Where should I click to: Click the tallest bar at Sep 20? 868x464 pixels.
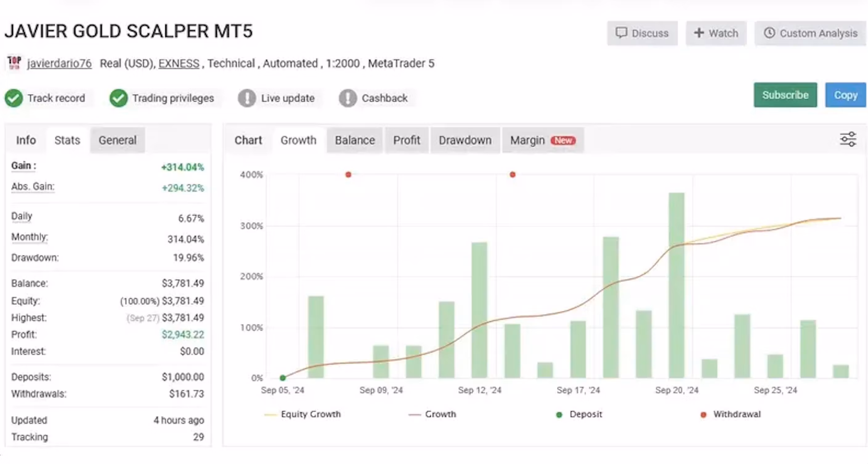pyautogui.click(x=677, y=285)
